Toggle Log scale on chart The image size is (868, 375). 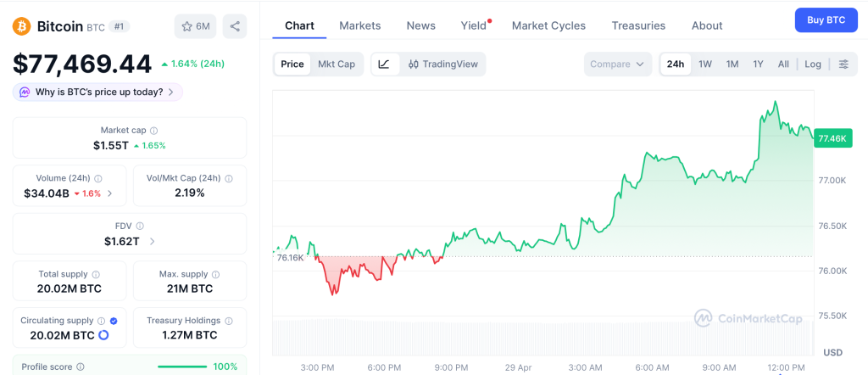click(x=813, y=64)
